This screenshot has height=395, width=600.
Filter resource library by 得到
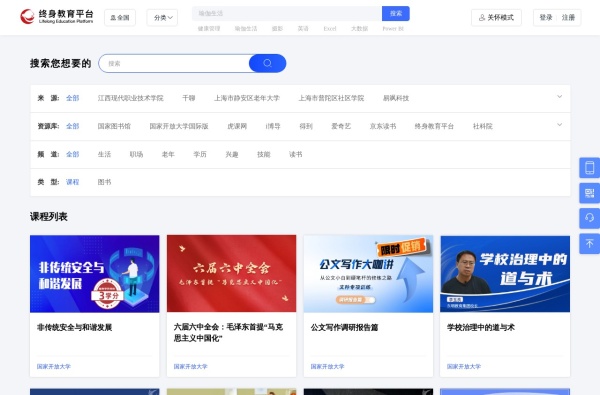point(306,126)
